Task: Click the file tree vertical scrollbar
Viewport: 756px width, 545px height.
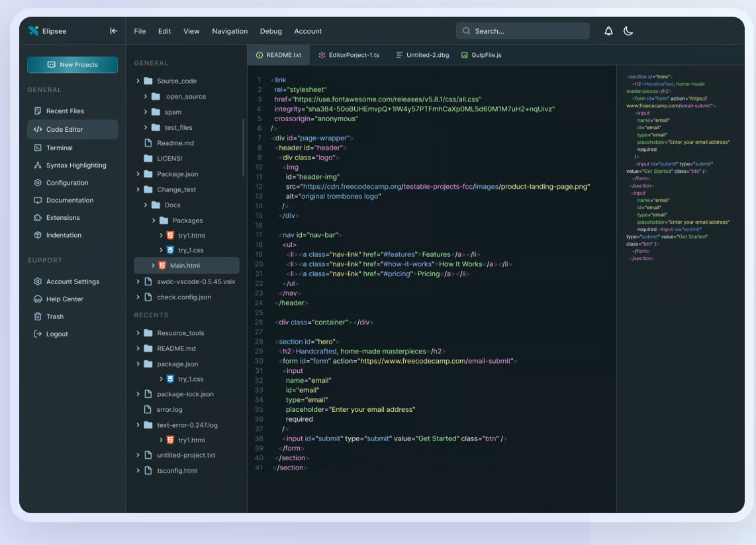Action: tap(243, 147)
